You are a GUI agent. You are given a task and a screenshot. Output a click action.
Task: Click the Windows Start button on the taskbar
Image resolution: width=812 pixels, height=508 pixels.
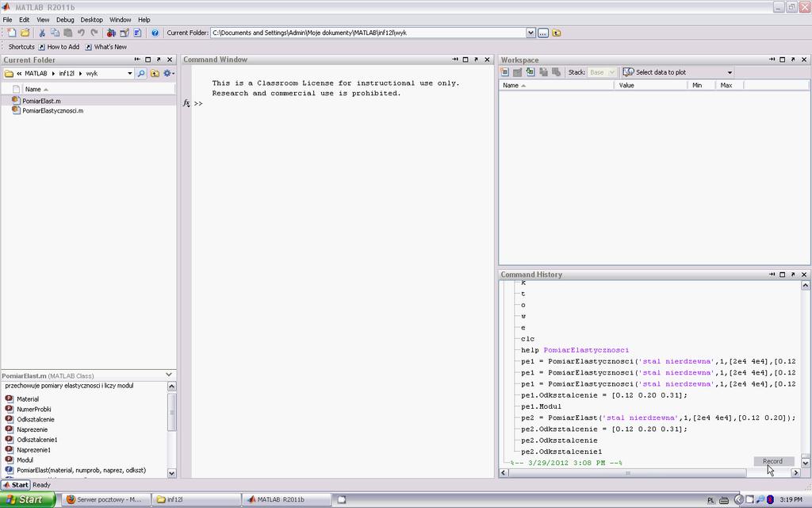click(x=28, y=500)
